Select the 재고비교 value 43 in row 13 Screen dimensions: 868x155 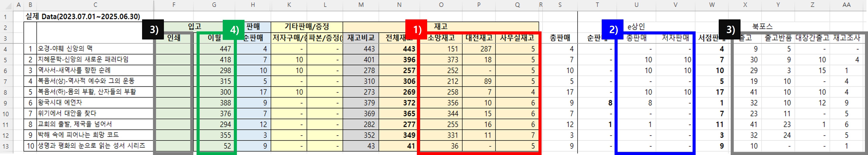[361, 146]
